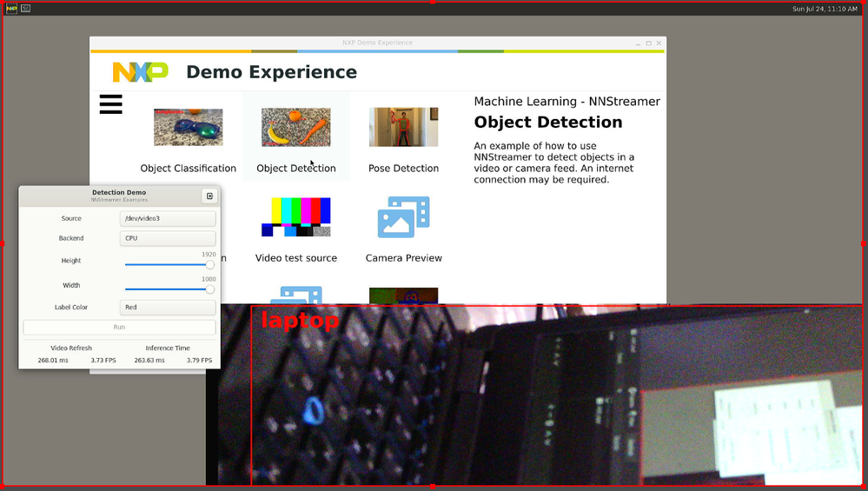Open the Camera Preview demo icon
Viewport: 868px width, 491px height.
[403, 217]
